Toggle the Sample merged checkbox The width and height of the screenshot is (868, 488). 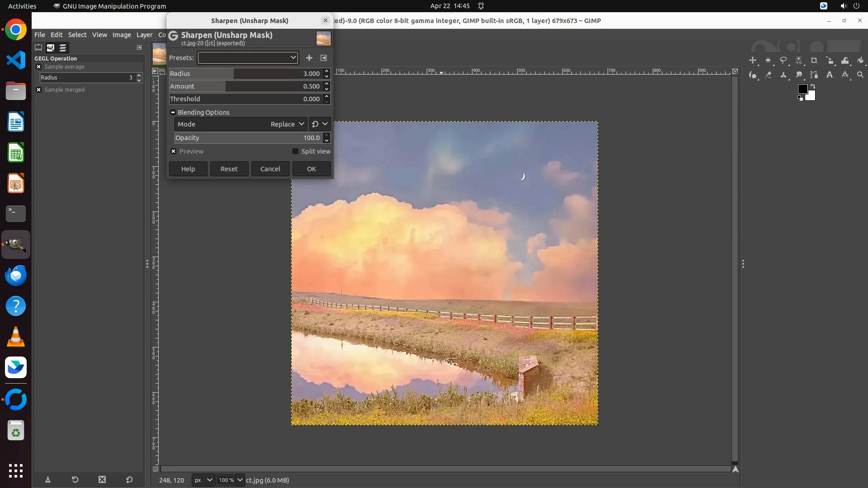[39, 90]
